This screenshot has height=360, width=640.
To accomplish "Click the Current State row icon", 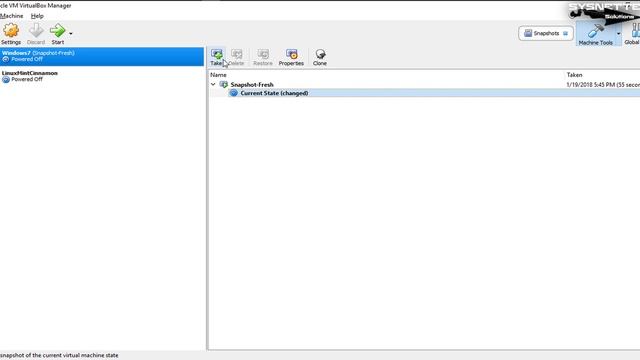I will pos(233,93).
